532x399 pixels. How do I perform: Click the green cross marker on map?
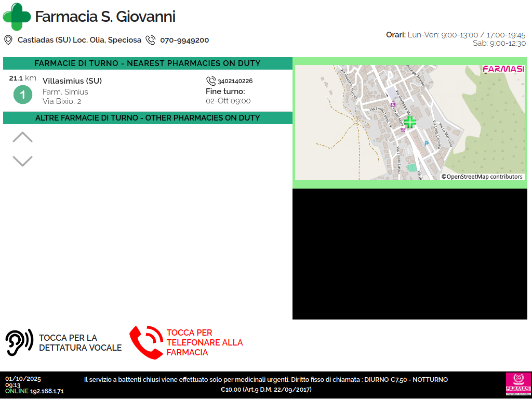(410, 123)
